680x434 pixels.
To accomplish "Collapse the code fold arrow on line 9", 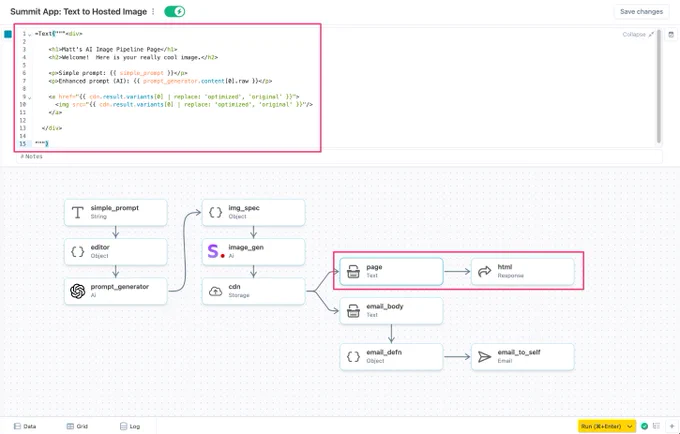I will (29, 98).
